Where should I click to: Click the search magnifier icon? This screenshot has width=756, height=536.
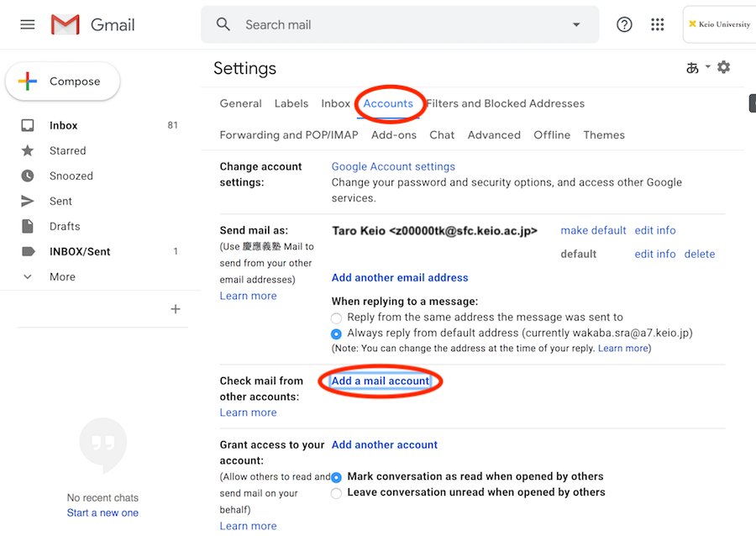point(223,24)
